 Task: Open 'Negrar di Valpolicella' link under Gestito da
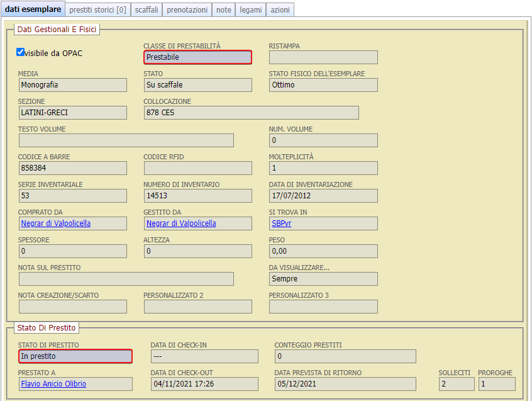[181, 223]
